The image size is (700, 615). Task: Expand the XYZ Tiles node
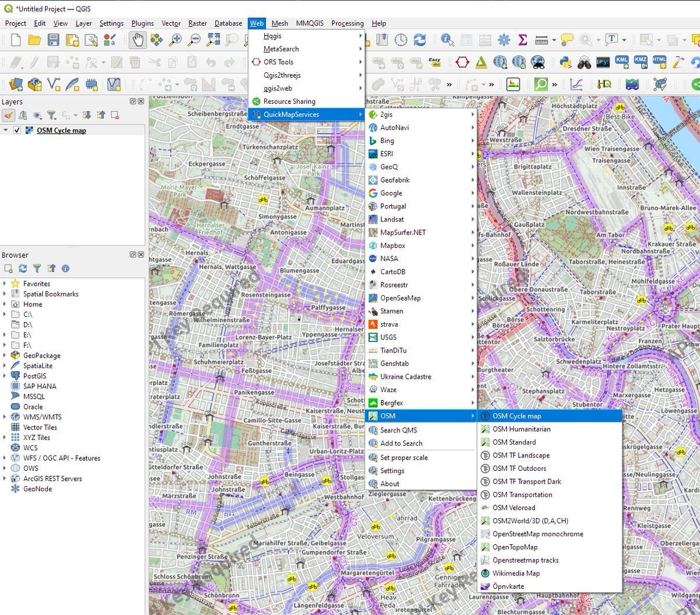[x=5, y=438]
